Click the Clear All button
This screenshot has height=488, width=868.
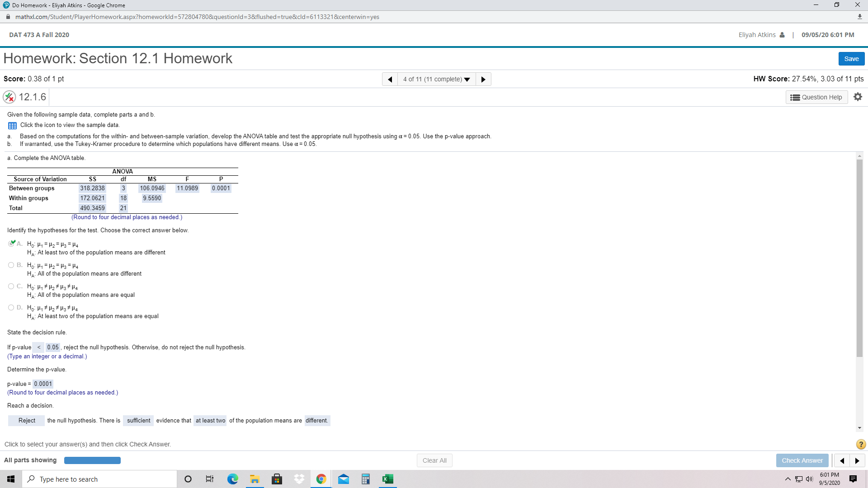pyautogui.click(x=434, y=460)
